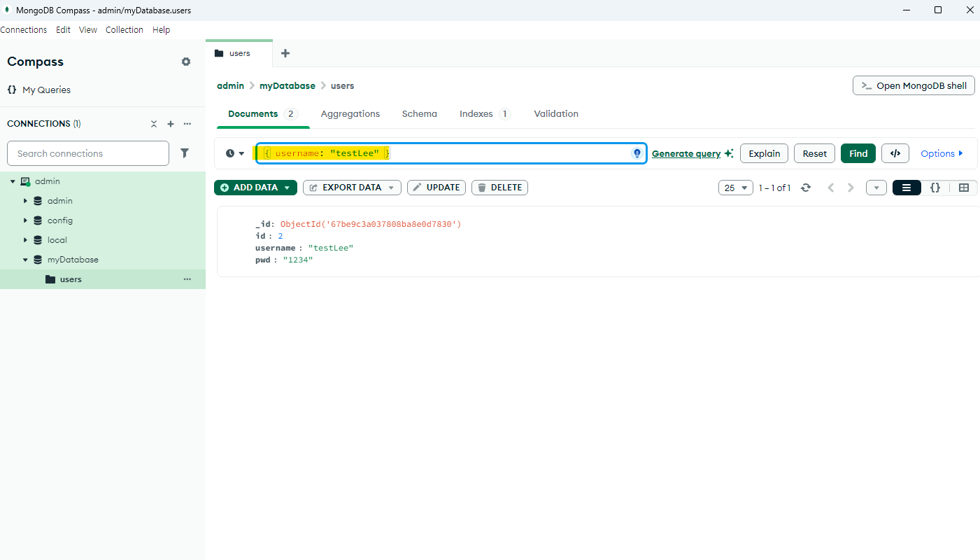
Task: Collapse the admin connection tree
Action: click(x=13, y=181)
